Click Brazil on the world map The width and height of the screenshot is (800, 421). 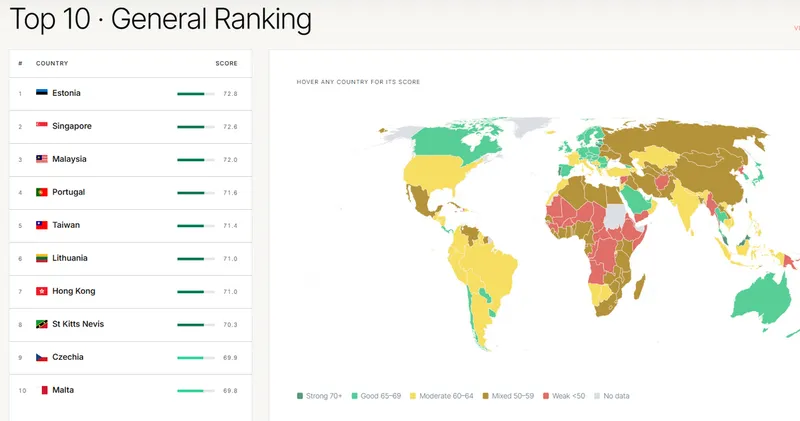pyautogui.click(x=492, y=265)
